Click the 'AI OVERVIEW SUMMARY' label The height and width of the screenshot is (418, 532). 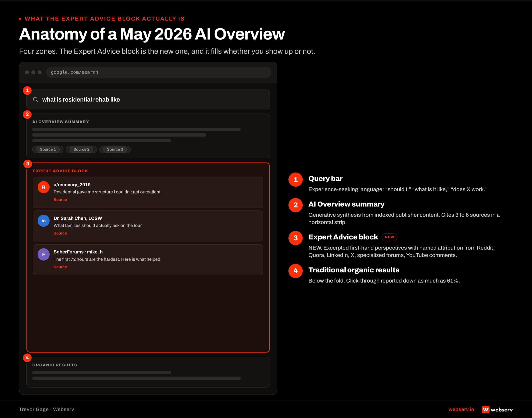61,122
